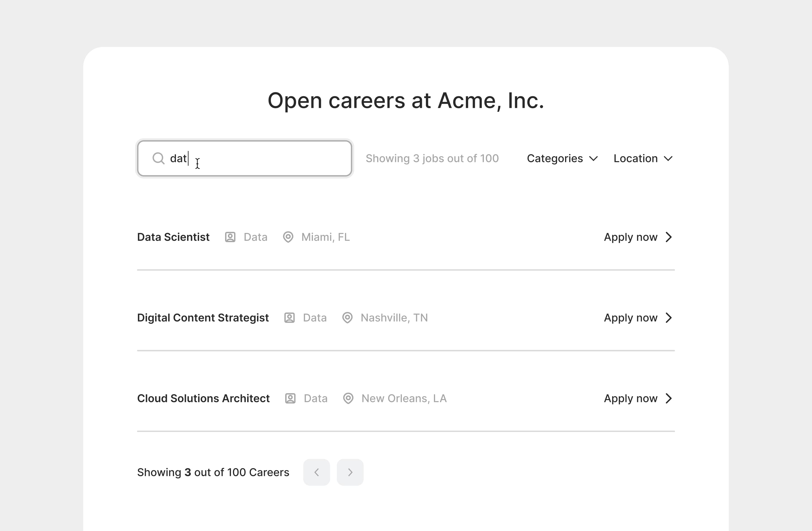Click the previous page arrow button
This screenshot has width=812, height=531.
click(316, 472)
